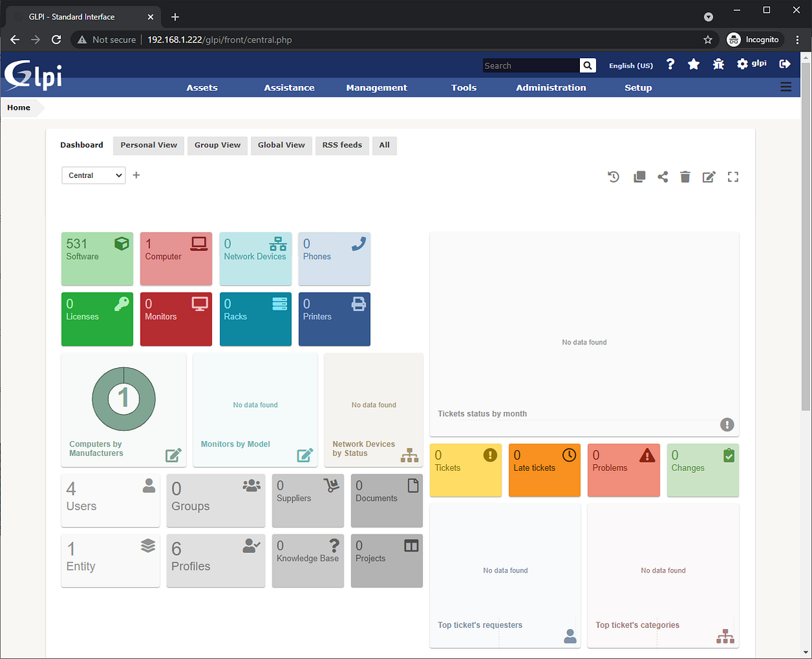Screen dimensions: 812x659
Task: Revert dashboard changes with the history icon
Action: tap(613, 177)
